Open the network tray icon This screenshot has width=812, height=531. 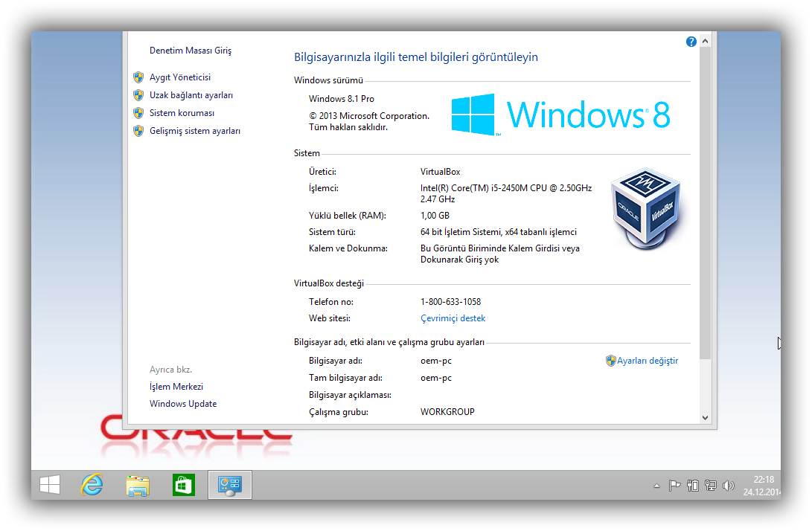click(x=711, y=486)
